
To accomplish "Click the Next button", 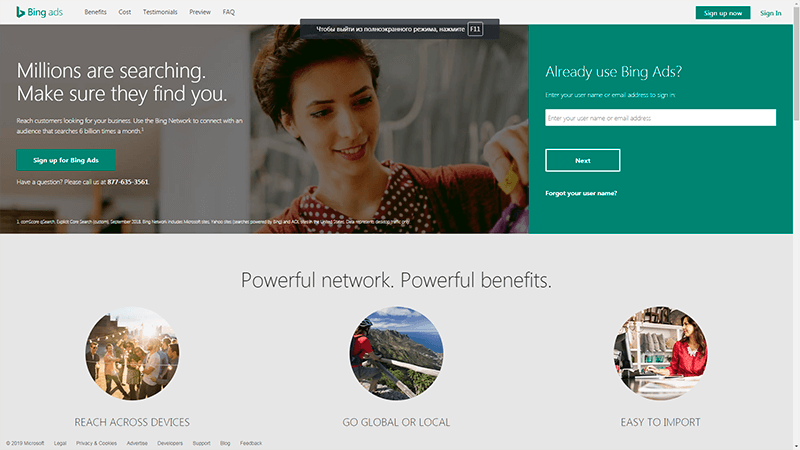I will [583, 160].
